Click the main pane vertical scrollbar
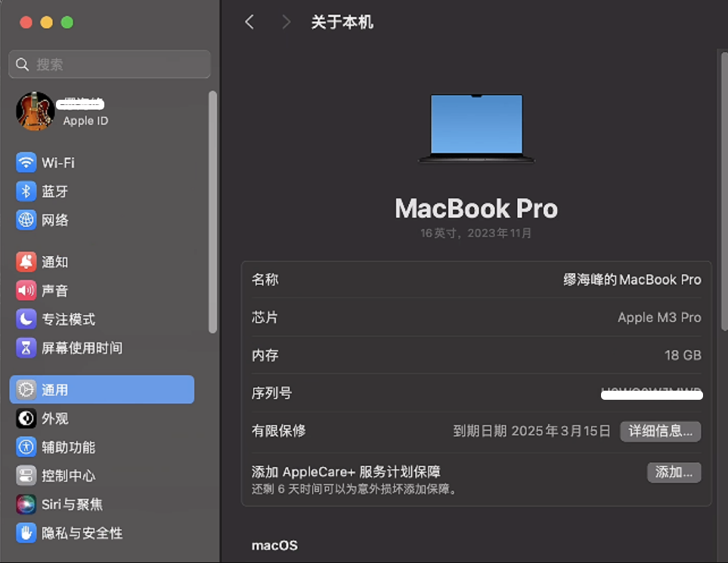The height and width of the screenshot is (563, 728). pos(724,190)
